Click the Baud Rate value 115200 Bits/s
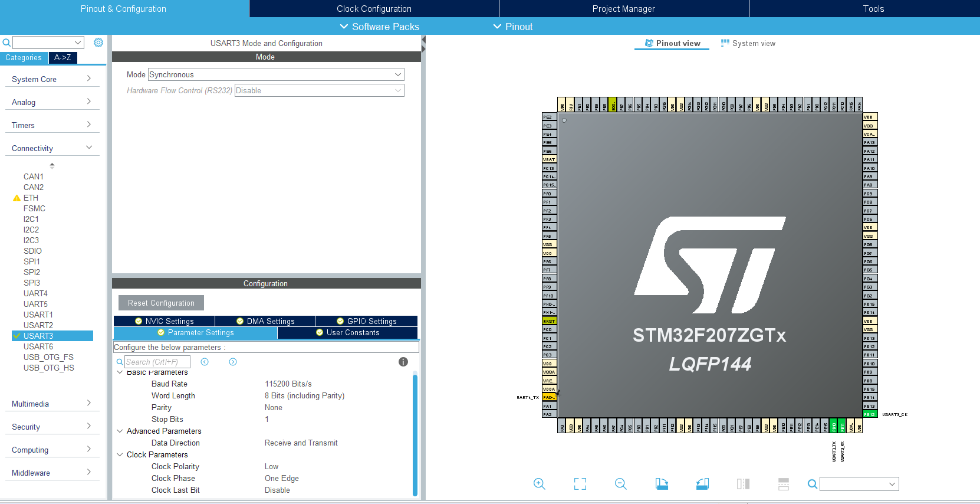Screen dimensions: 980x504 [288, 384]
